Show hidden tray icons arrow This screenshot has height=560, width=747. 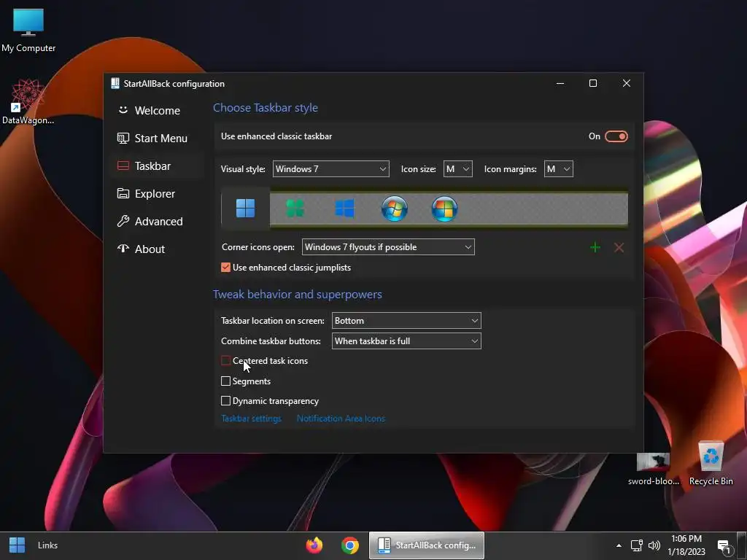[619, 545]
